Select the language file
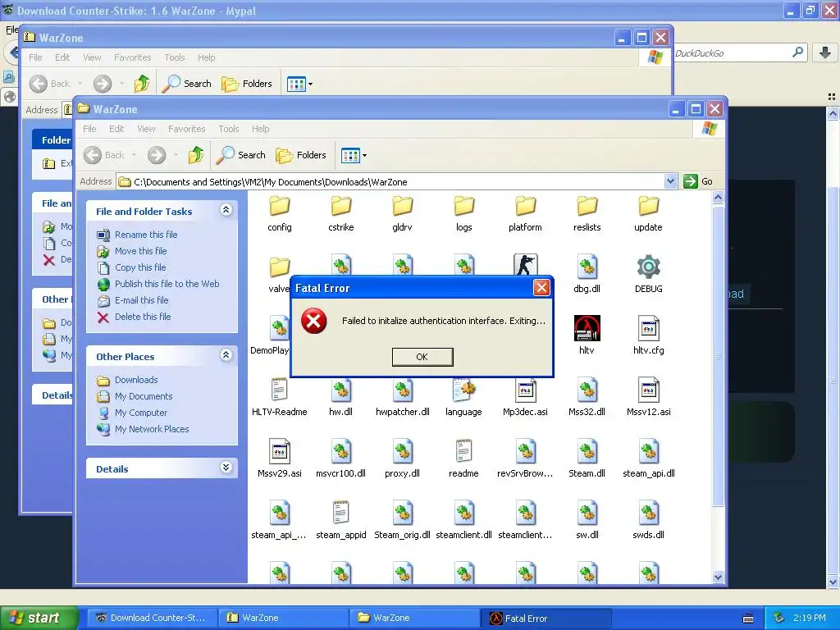The width and height of the screenshot is (840, 630). coord(464,397)
